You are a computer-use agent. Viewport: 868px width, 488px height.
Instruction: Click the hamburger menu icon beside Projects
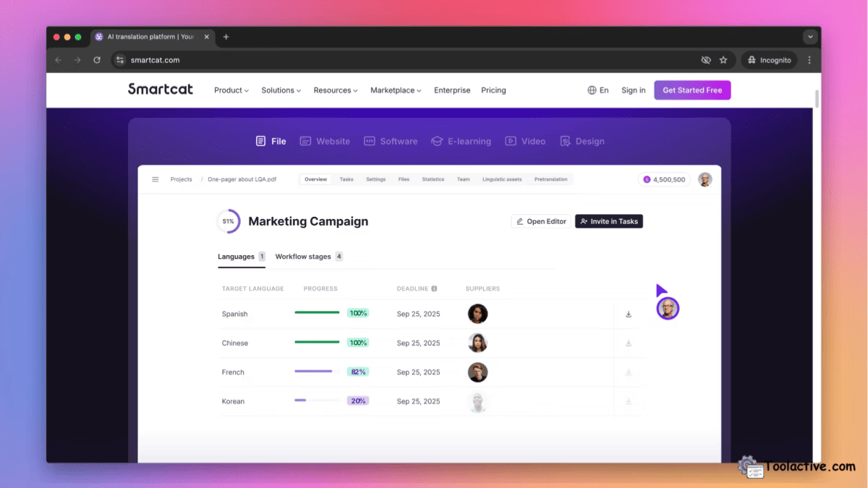[155, 179]
